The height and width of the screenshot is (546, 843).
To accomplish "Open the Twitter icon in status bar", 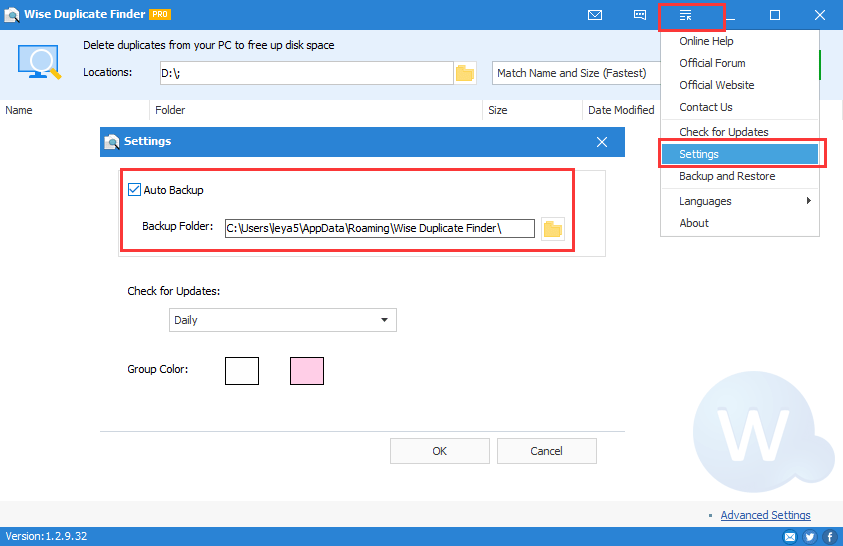I will point(810,536).
